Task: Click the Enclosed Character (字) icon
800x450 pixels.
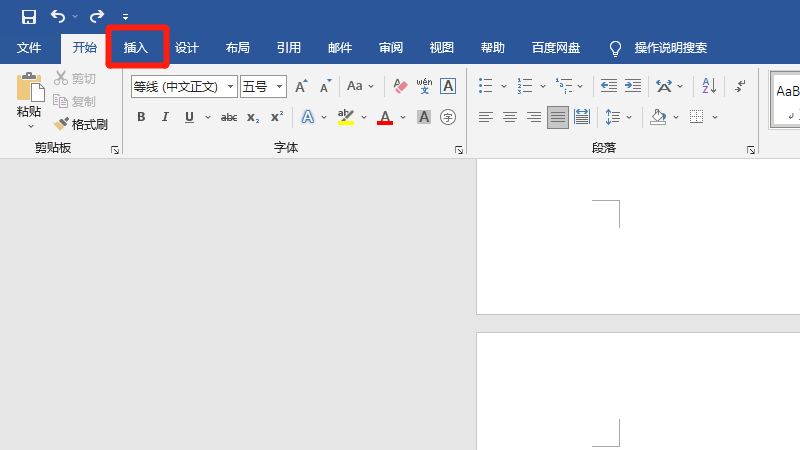Action: 447,117
